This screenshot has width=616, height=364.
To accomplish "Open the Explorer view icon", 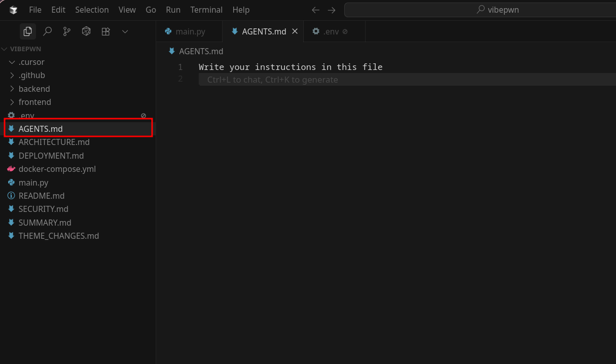I will pyautogui.click(x=28, y=31).
